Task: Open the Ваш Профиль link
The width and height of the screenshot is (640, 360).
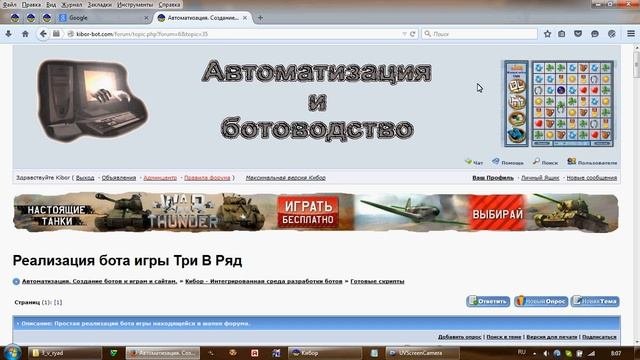Action: (493, 178)
